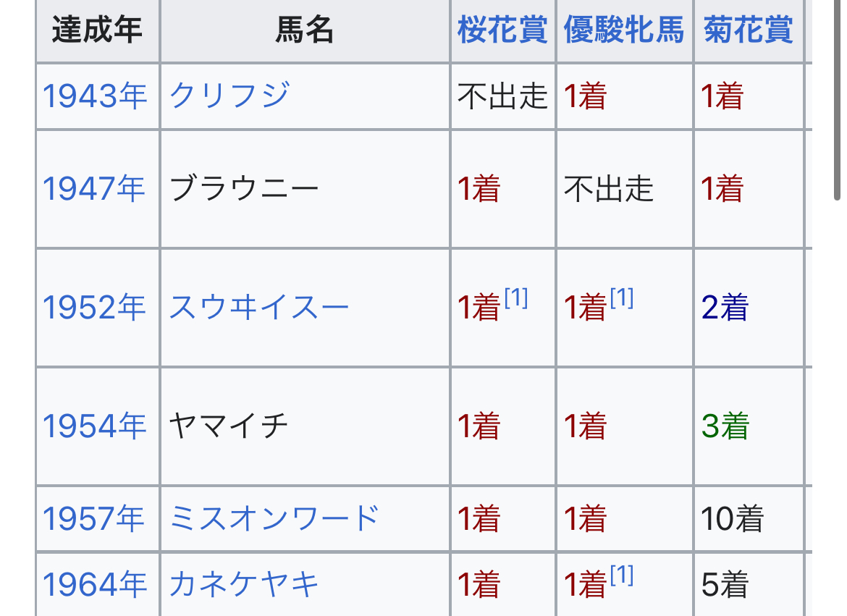Open the 1954年 year link
This screenshot has width=847, height=616.
(x=94, y=426)
